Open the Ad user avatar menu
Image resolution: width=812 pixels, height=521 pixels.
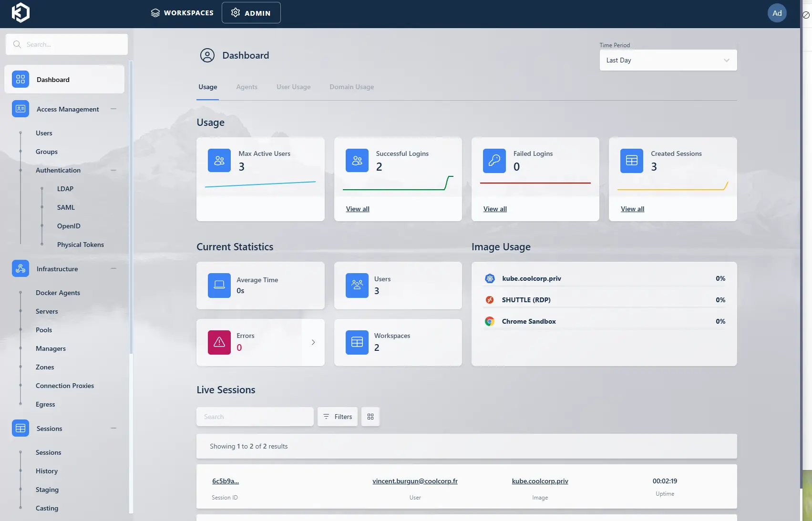click(777, 13)
